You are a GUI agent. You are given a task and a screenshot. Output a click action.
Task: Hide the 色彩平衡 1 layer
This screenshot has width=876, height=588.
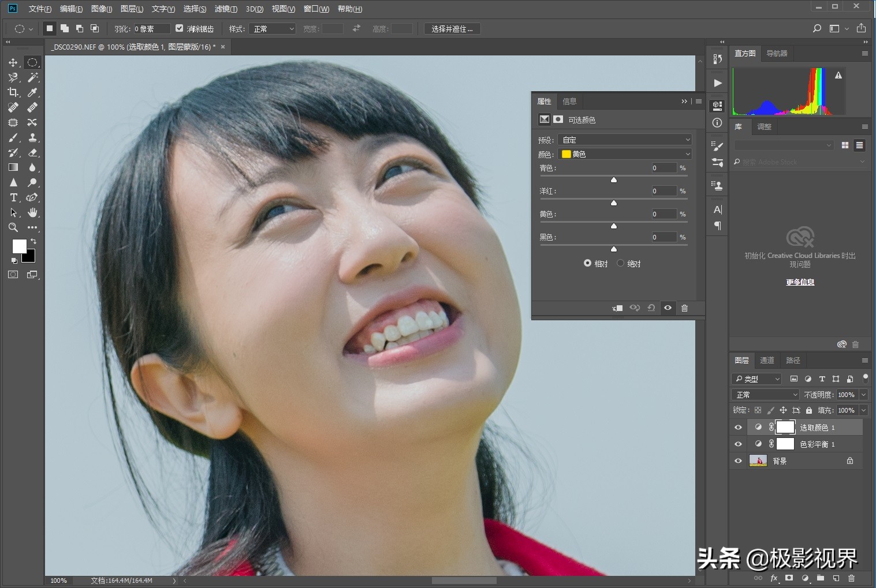click(738, 444)
